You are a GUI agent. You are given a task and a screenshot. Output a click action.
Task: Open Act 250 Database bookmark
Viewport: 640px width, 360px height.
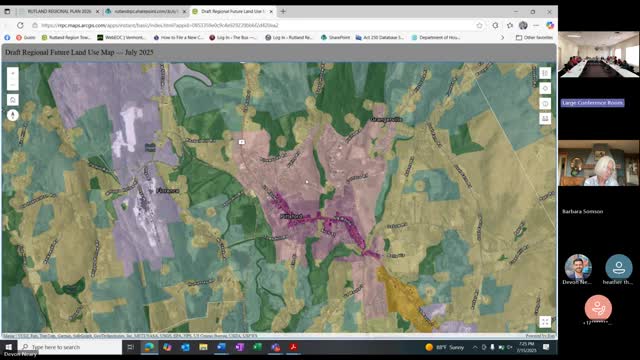[x=380, y=38]
